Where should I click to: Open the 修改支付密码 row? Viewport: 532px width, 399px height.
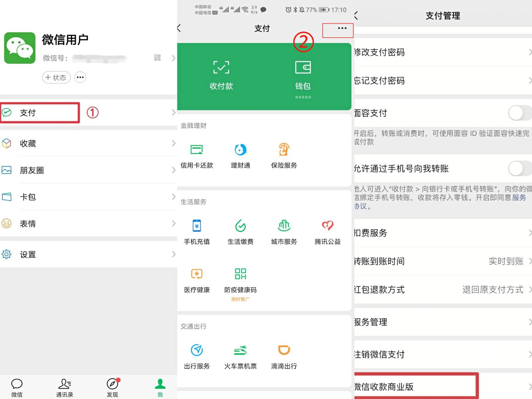pos(443,52)
